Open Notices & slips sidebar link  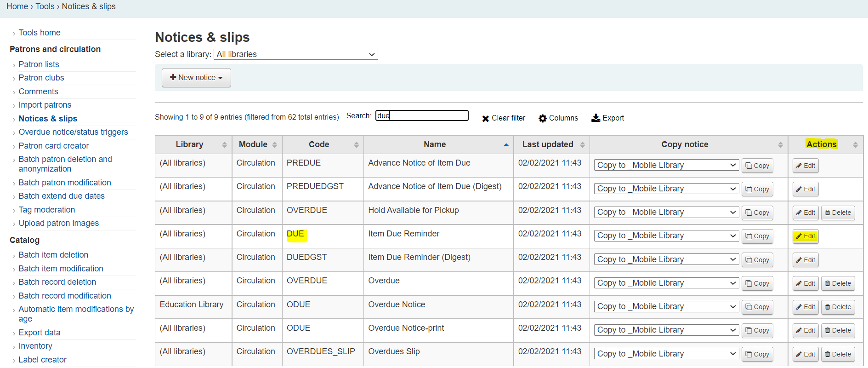click(x=48, y=119)
